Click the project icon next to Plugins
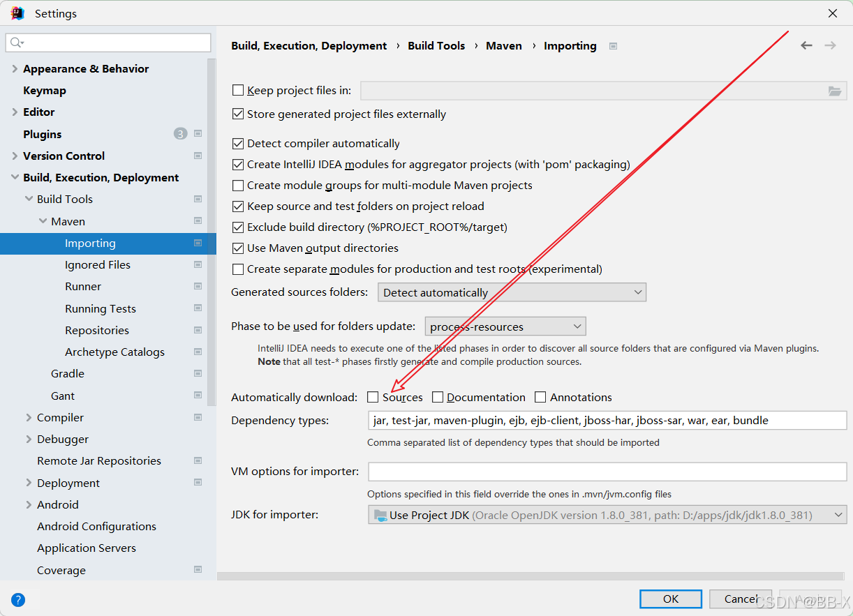 198,134
